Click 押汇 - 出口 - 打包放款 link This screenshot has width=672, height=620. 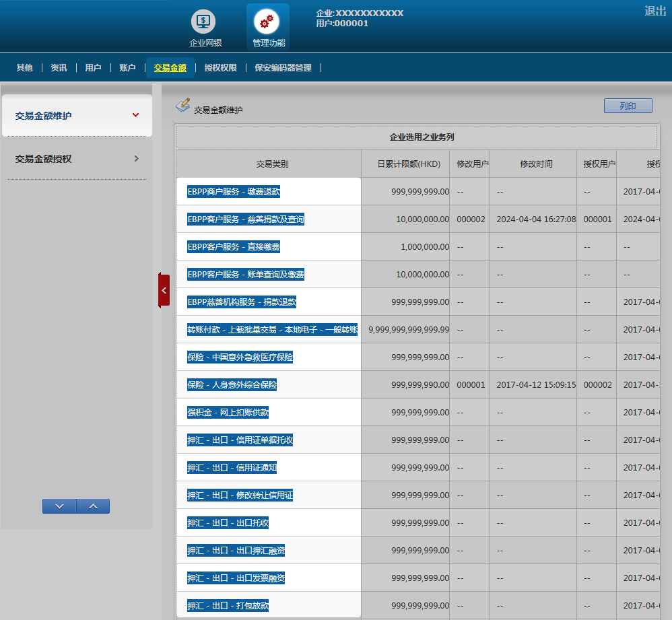pos(228,606)
